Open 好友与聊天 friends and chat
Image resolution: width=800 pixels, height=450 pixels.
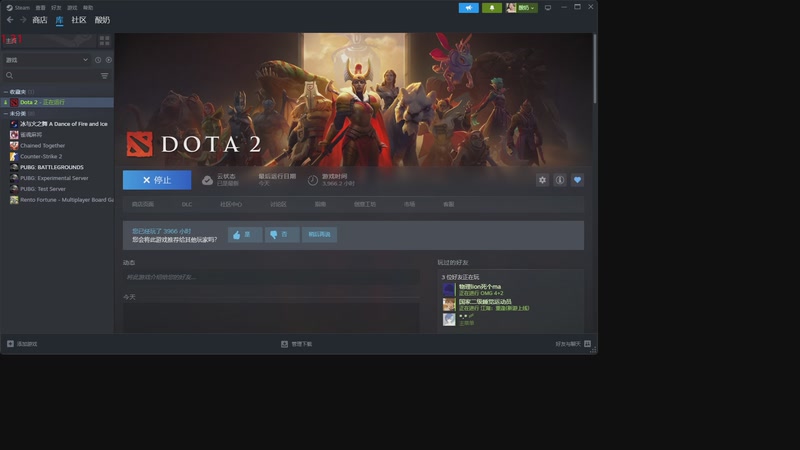coord(573,344)
